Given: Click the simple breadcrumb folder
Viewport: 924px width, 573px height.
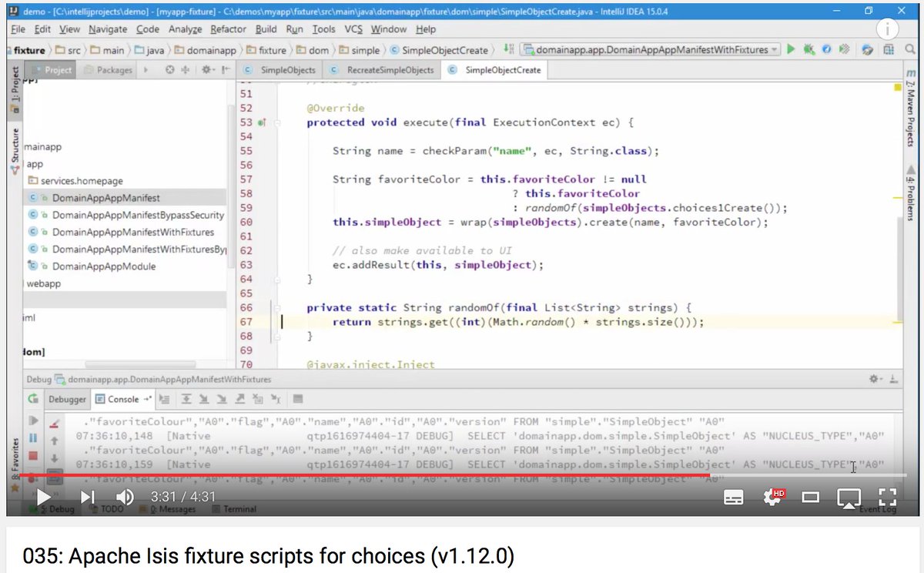Looking at the screenshot, I should point(359,50).
